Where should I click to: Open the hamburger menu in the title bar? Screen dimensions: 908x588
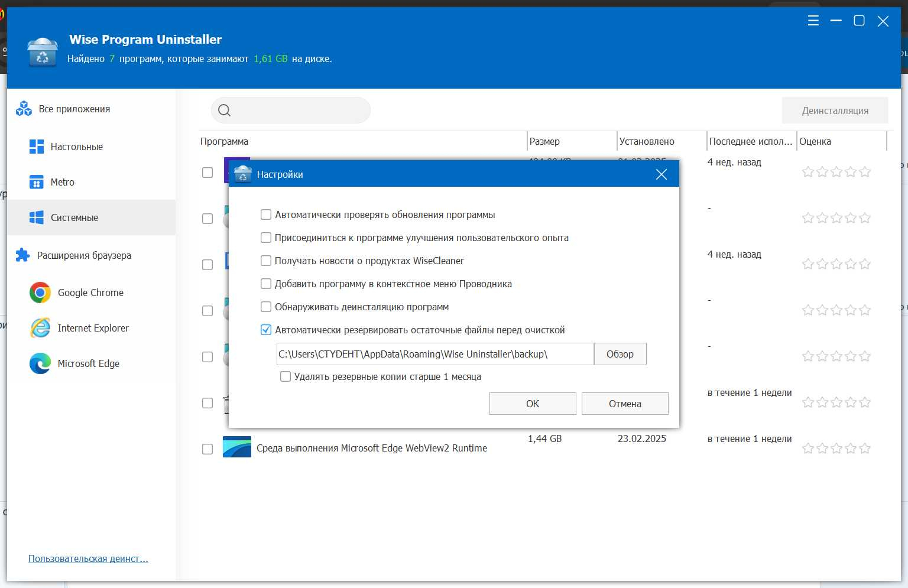(x=813, y=21)
